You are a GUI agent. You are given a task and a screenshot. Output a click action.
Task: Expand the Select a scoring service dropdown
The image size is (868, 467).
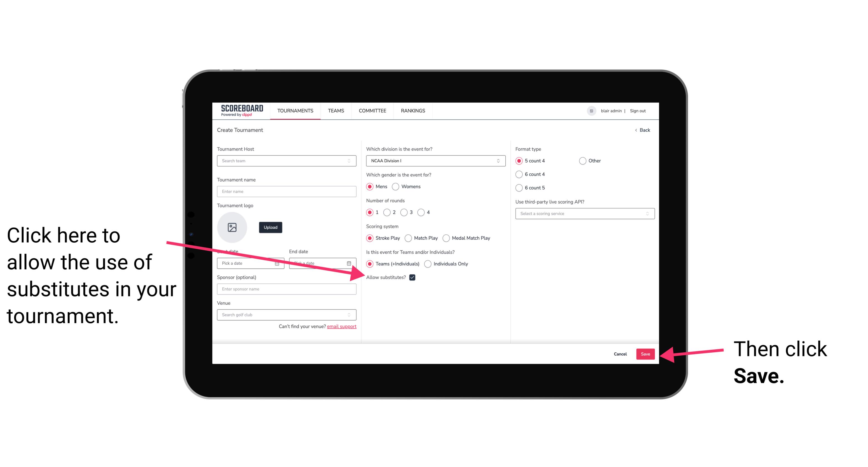tap(584, 213)
